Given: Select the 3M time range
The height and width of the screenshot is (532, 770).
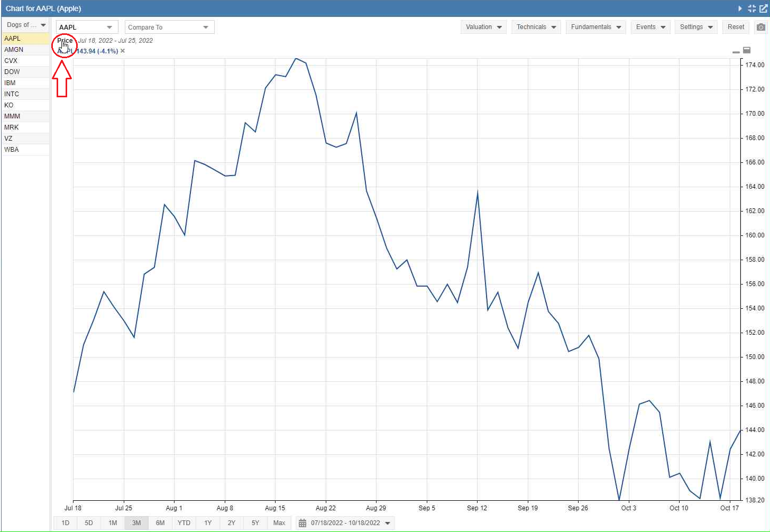Looking at the screenshot, I should pyautogui.click(x=136, y=523).
